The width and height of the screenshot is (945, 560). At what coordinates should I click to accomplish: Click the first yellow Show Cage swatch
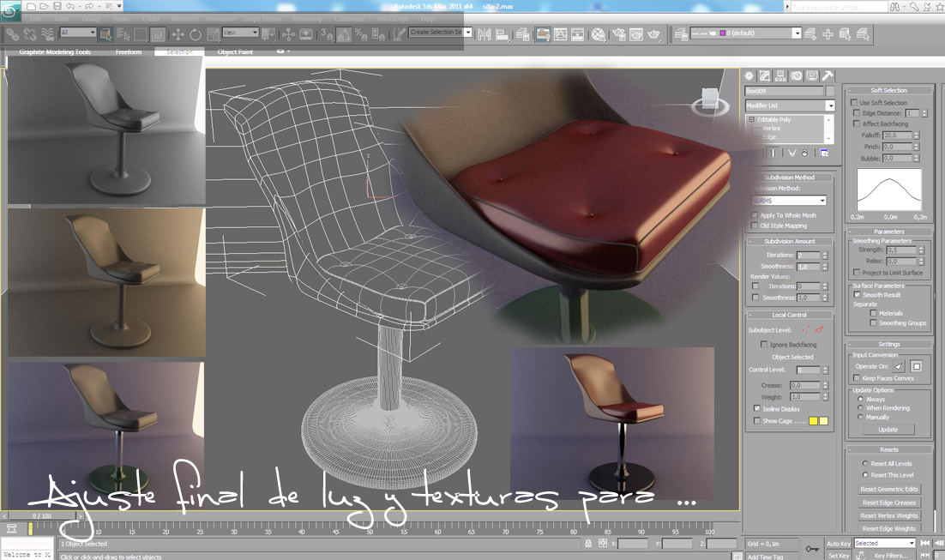tap(813, 421)
